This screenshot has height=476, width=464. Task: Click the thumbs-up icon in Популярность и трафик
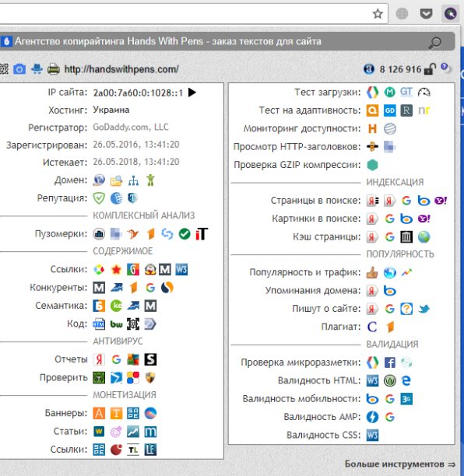click(x=372, y=272)
